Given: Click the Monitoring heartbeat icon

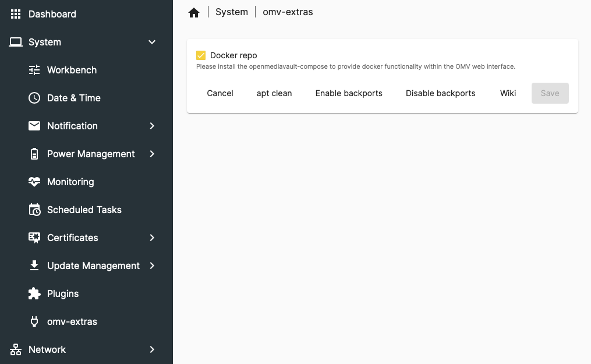Looking at the screenshot, I should pos(34,182).
